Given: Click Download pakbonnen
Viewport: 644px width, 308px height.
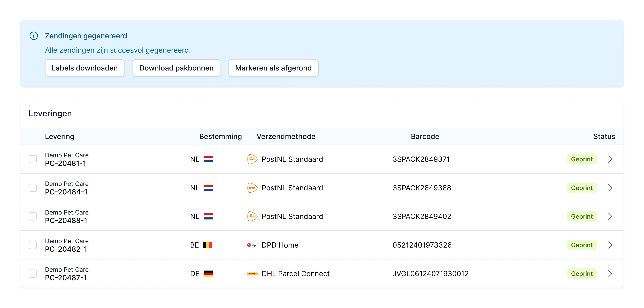Looking at the screenshot, I should (176, 68).
